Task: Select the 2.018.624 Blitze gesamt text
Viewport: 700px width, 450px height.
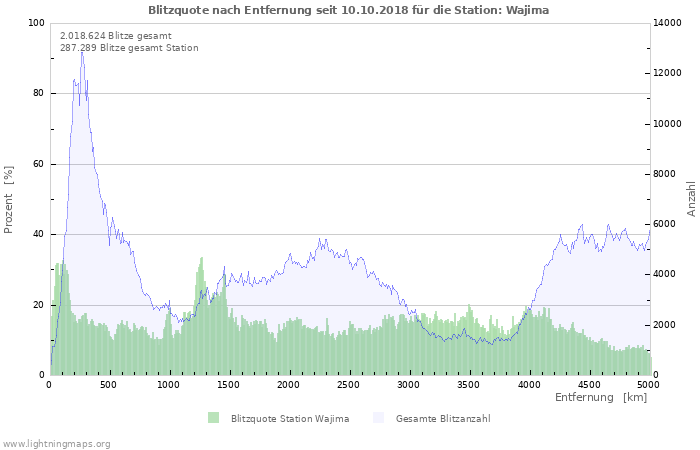Action: [116, 36]
